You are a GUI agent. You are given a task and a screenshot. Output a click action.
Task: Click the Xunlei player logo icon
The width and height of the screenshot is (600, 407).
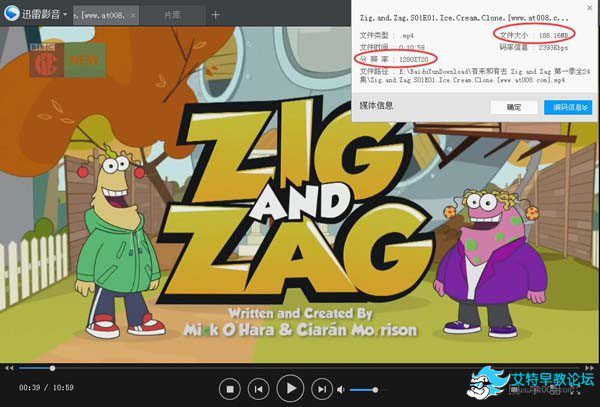click(11, 13)
